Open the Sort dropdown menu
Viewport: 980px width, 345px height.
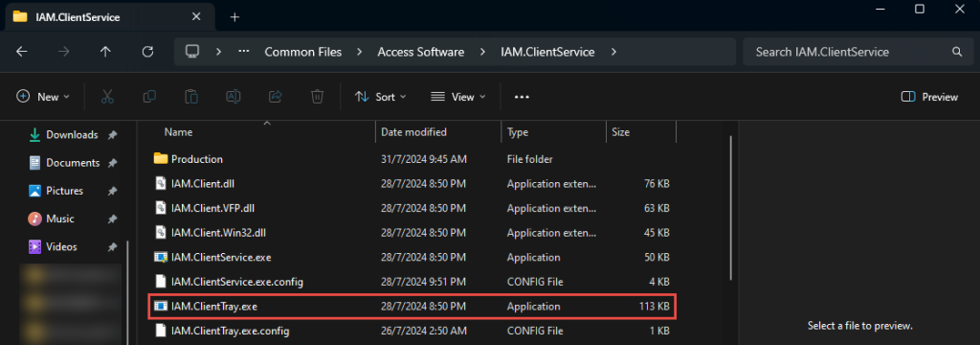click(x=380, y=97)
